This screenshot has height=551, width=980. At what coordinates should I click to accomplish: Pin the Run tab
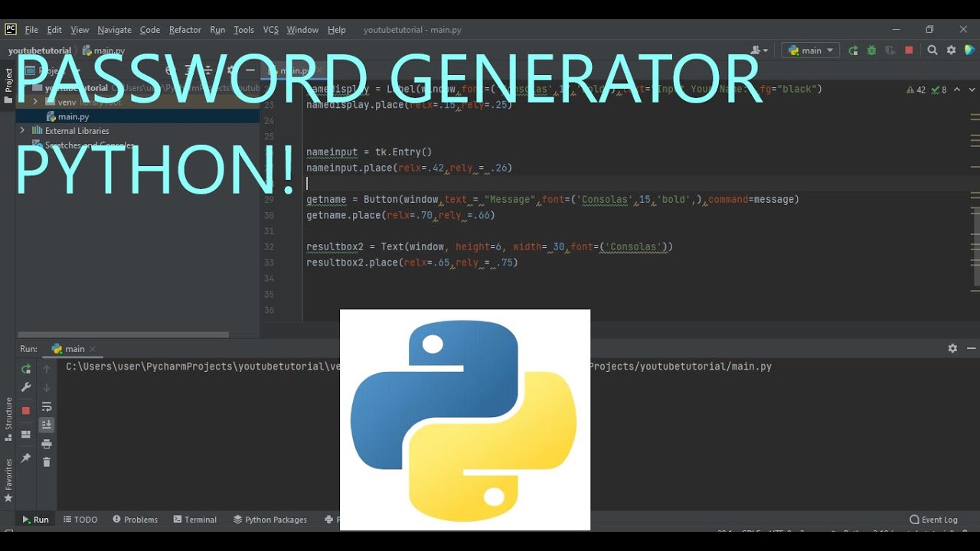[26, 458]
